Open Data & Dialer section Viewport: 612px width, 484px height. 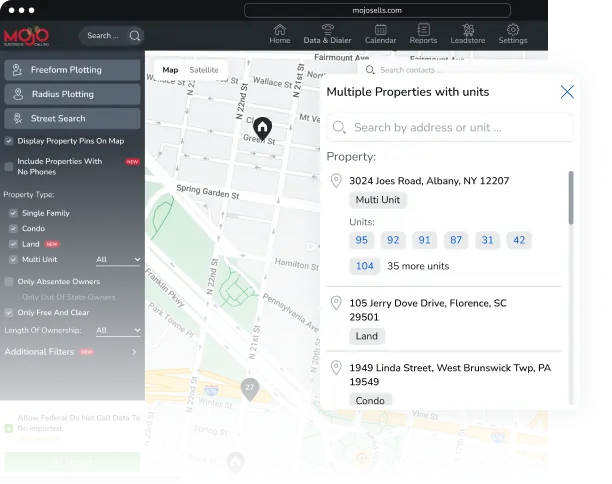(327, 34)
